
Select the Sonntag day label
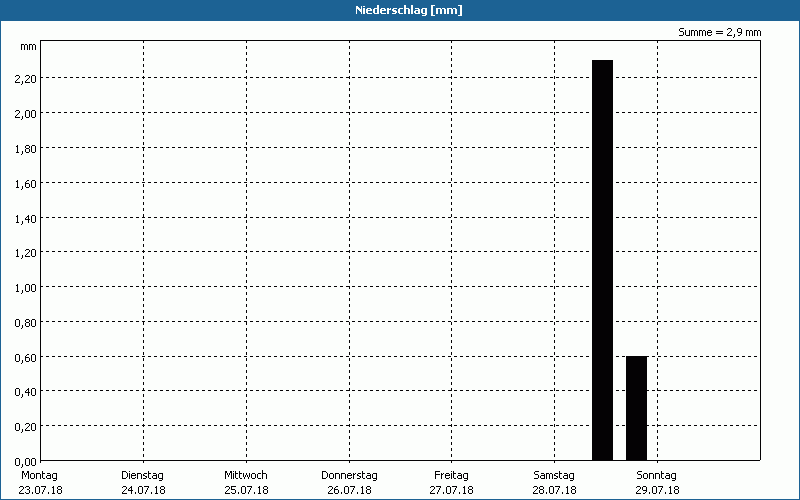[656, 476]
